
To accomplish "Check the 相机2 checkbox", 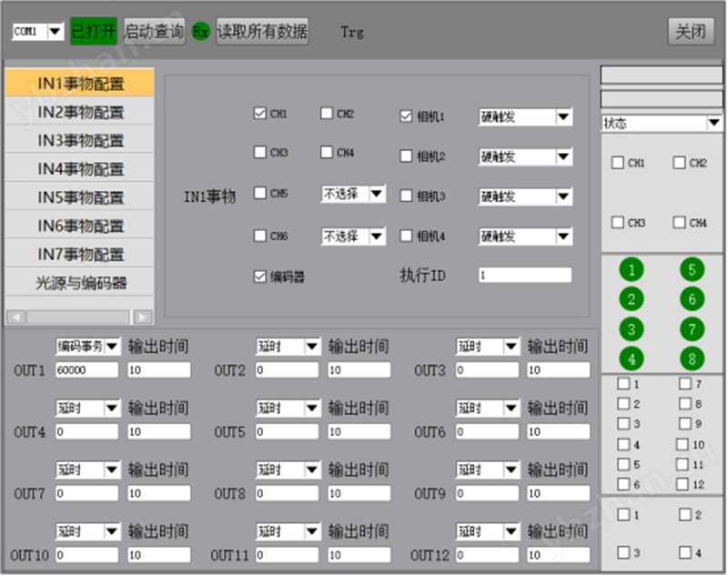I will tap(406, 156).
